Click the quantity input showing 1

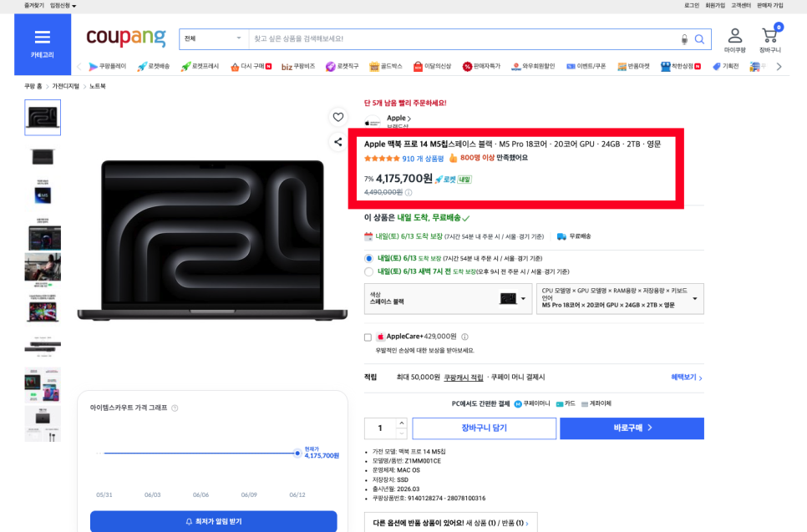tap(380, 428)
